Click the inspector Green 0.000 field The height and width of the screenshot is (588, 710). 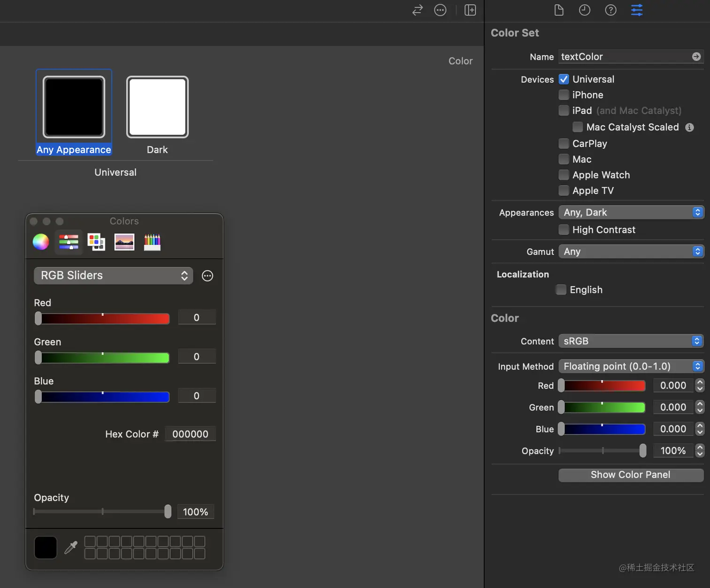673,407
